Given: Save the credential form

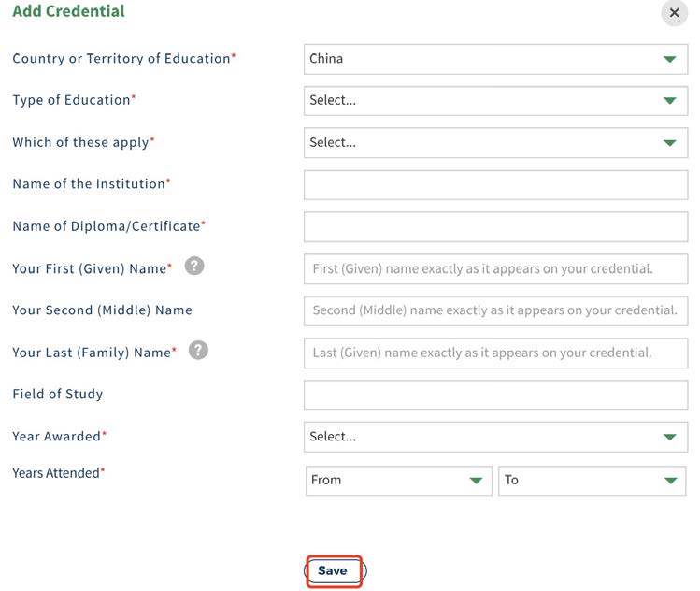Looking at the screenshot, I should coord(335,571).
